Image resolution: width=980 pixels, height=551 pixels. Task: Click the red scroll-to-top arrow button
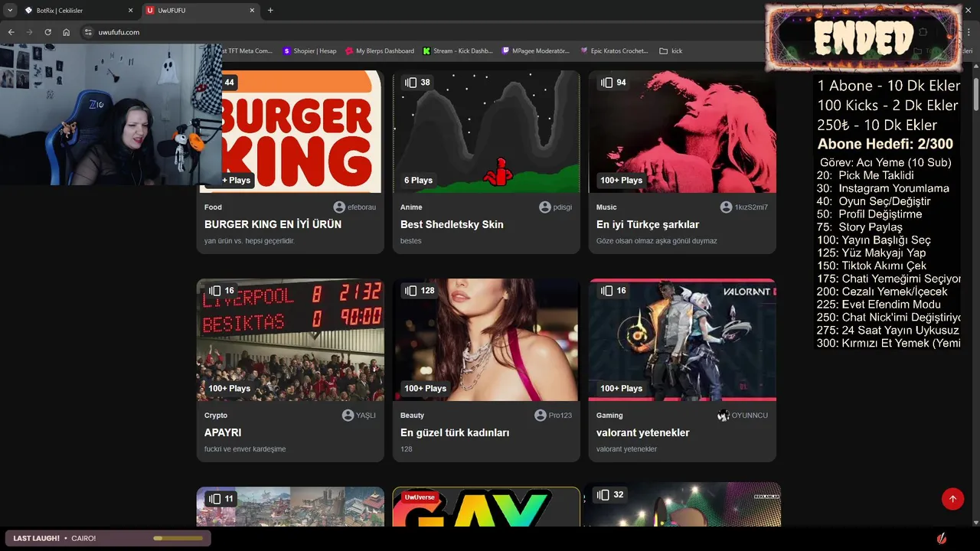[953, 499]
